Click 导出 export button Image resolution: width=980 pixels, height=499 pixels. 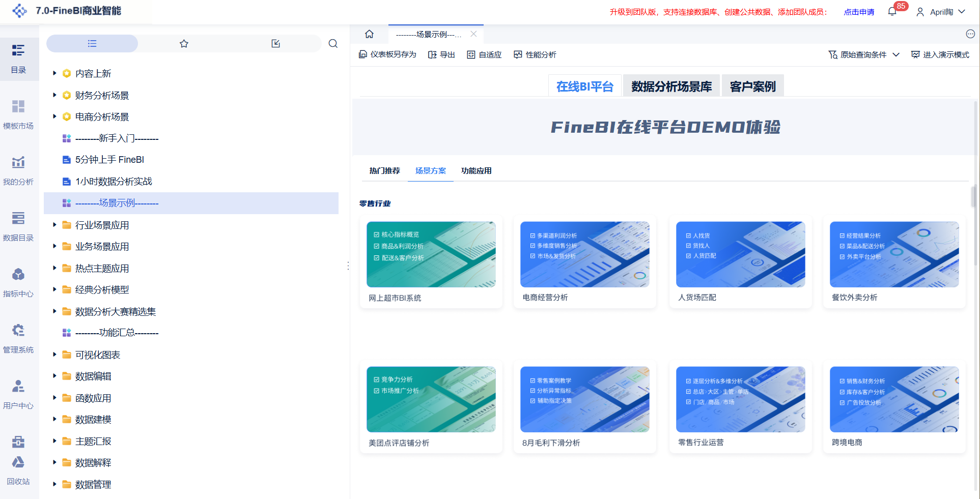[x=441, y=54]
